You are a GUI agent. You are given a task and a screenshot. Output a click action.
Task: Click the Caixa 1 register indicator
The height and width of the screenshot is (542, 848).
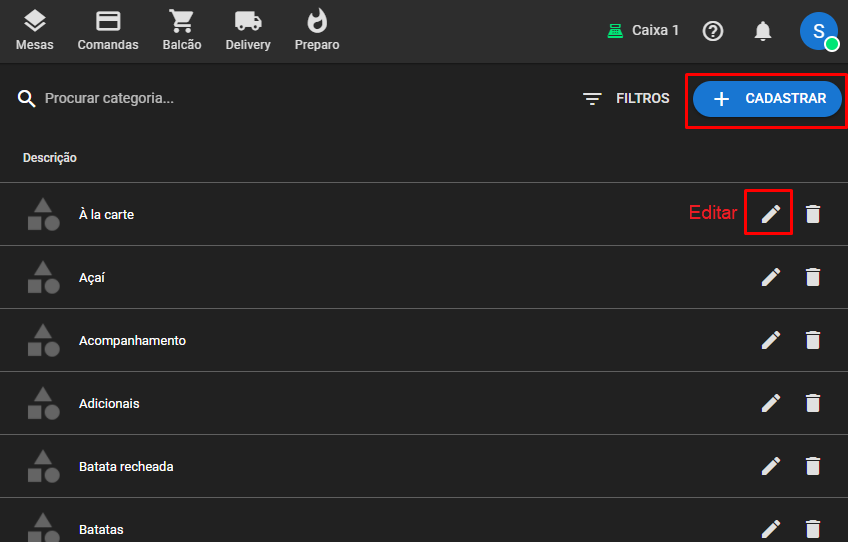pos(643,31)
